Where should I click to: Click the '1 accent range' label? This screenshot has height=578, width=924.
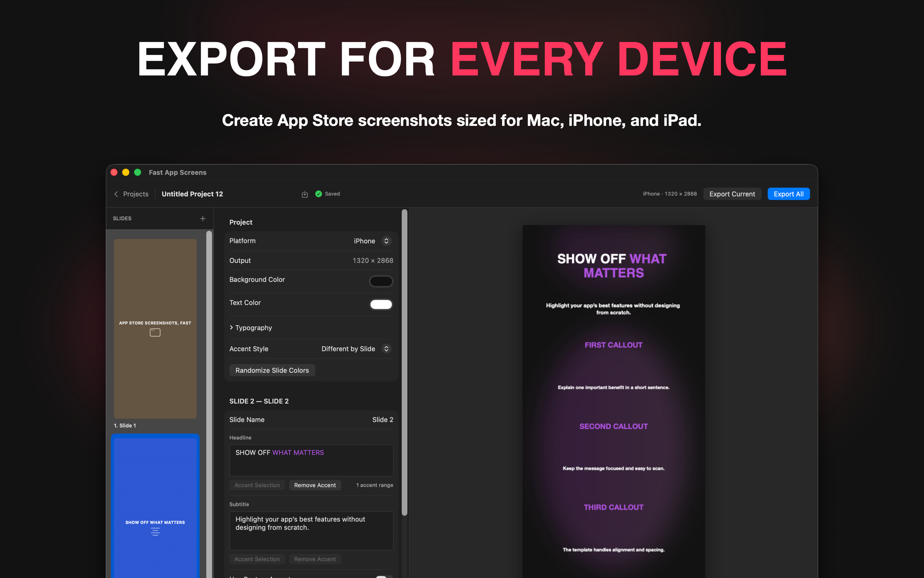pyautogui.click(x=374, y=485)
